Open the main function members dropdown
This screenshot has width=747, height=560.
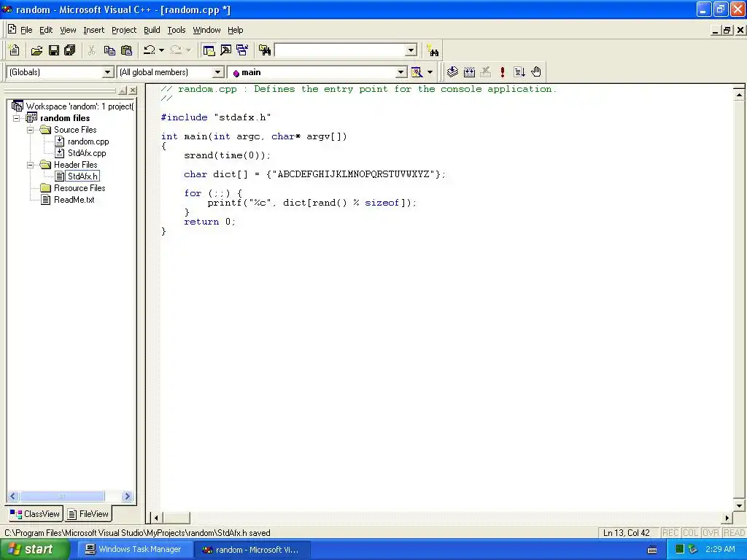[x=401, y=72]
